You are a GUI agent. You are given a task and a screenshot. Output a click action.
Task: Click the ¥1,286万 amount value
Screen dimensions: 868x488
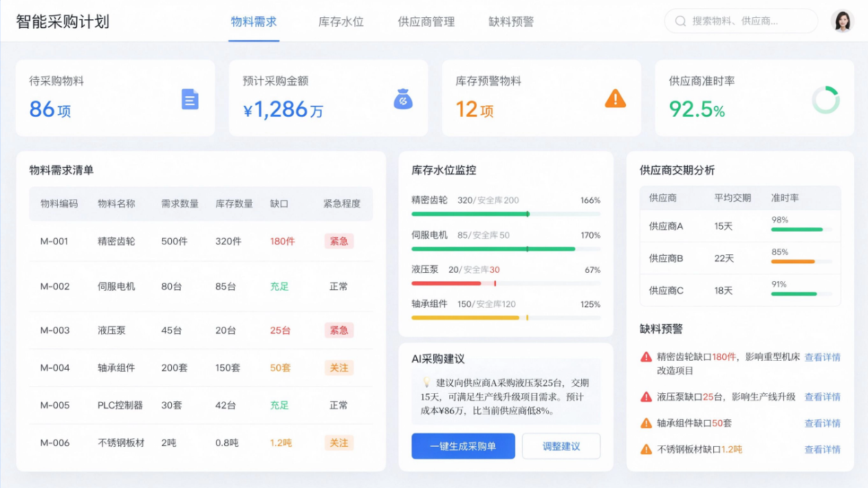click(284, 109)
